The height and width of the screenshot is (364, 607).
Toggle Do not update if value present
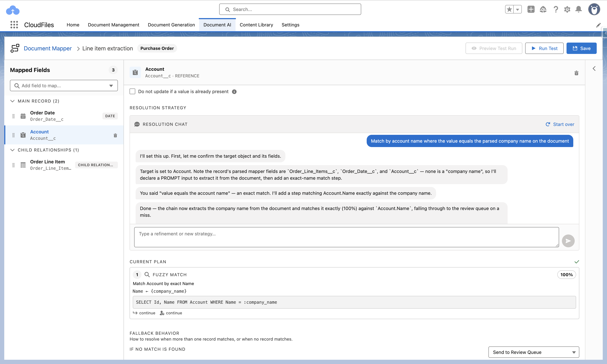coord(132,92)
